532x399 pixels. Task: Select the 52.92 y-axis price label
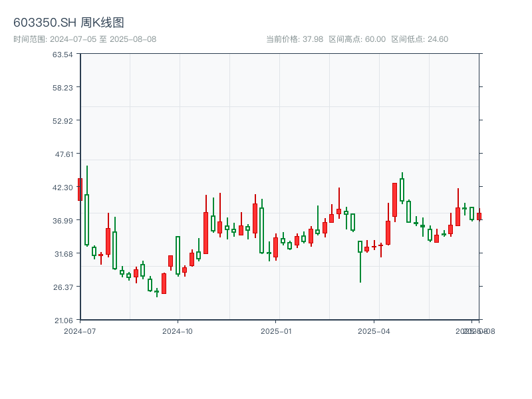click(62, 120)
